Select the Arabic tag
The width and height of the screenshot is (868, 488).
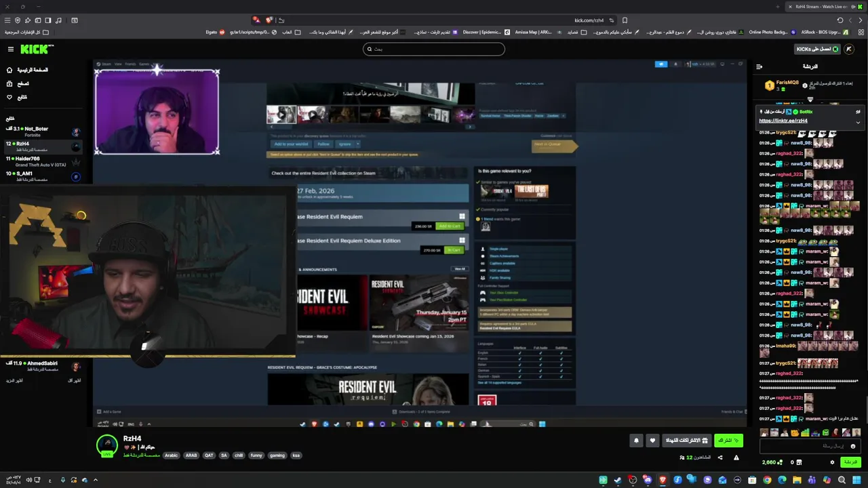171,455
